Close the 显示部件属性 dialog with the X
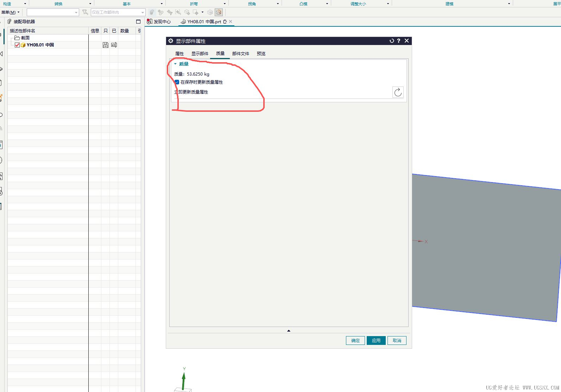561x392 pixels. (x=406, y=41)
